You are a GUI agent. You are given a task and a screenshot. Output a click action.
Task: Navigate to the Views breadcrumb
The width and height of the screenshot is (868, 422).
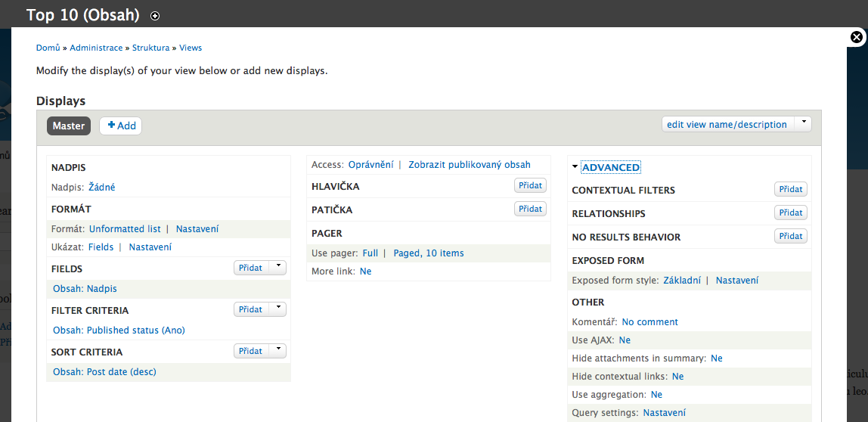(x=191, y=48)
